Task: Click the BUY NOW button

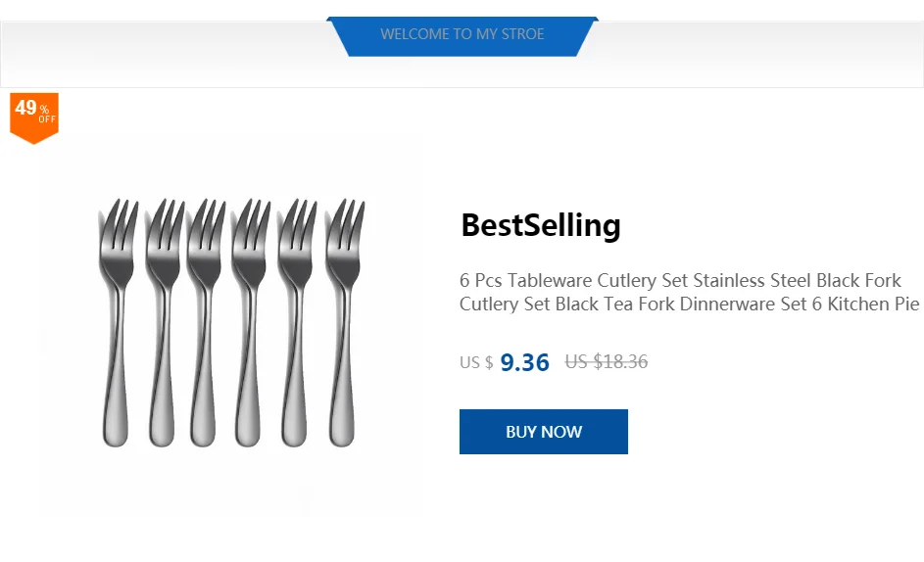Action: tap(543, 432)
